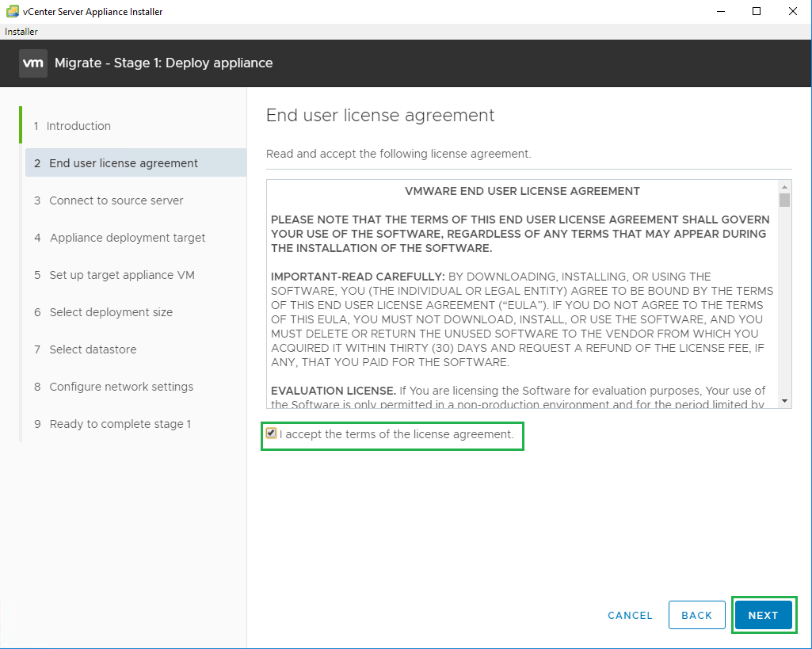The height and width of the screenshot is (649, 812).
Task: Click the EULA scrollbar up arrow
Action: (x=784, y=185)
